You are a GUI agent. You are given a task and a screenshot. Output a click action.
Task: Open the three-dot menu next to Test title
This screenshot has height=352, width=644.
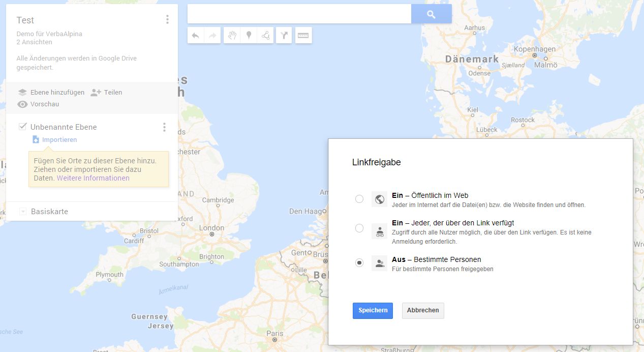pyautogui.click(x=167, y=20)
